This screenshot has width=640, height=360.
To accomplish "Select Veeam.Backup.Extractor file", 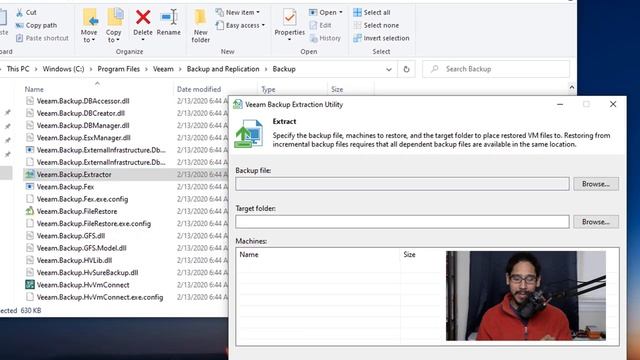I will pyautogui.click(x=74, y=174).
